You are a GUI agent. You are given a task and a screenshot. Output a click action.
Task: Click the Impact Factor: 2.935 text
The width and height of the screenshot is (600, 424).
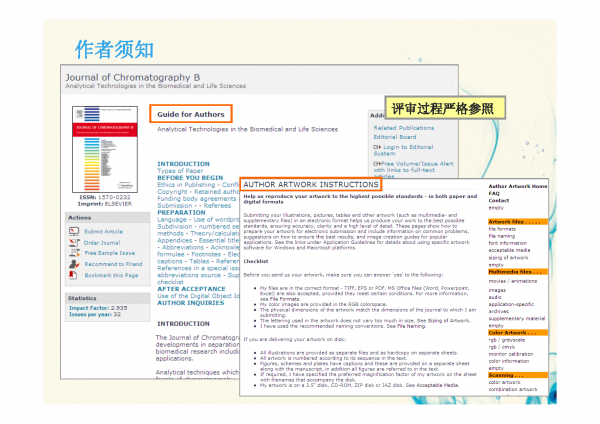98,308
